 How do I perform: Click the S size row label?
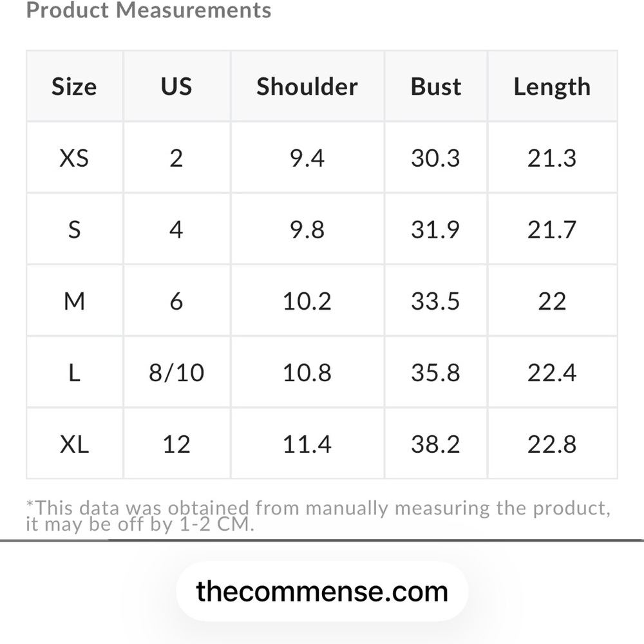pyautogui.click(x=74, y=229)
